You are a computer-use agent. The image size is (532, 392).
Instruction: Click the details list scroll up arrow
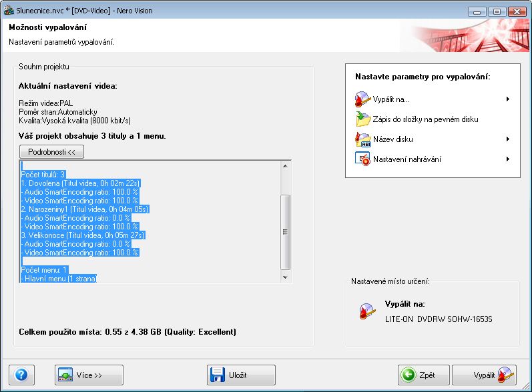pos(285,166)
